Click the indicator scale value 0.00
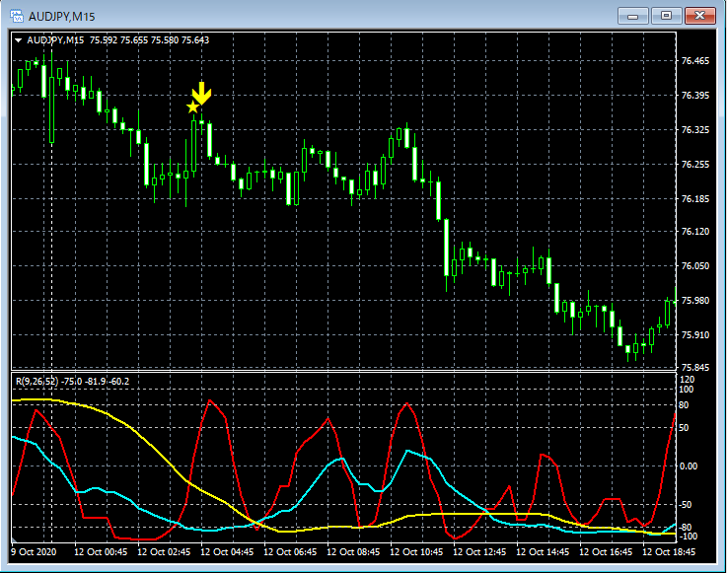Image resolution: width=728 pixels, height=573 pixels. [x=689, y=466]
